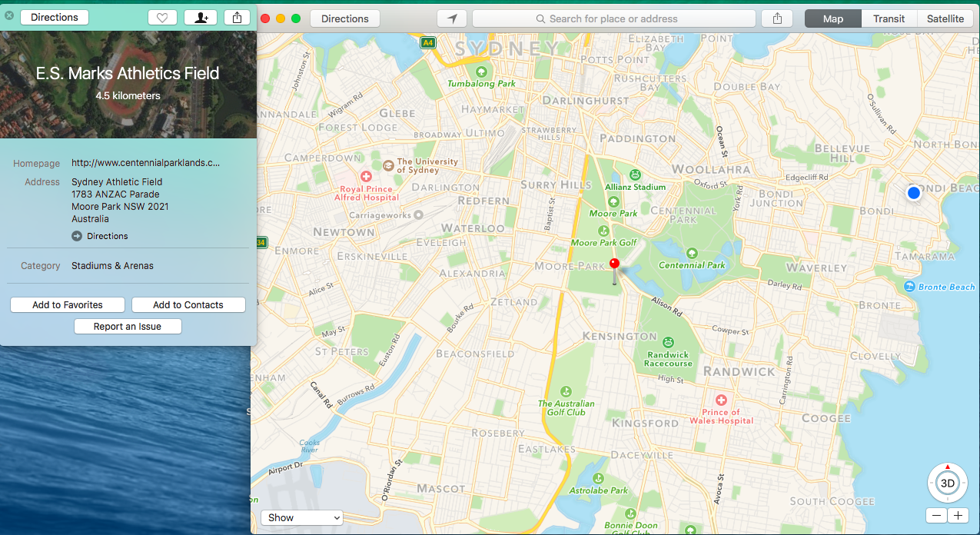Viewport: 980px width, 535px height.
Task: Click 1783 ANZAC Parade address line
Action: [x=115, y=194]
